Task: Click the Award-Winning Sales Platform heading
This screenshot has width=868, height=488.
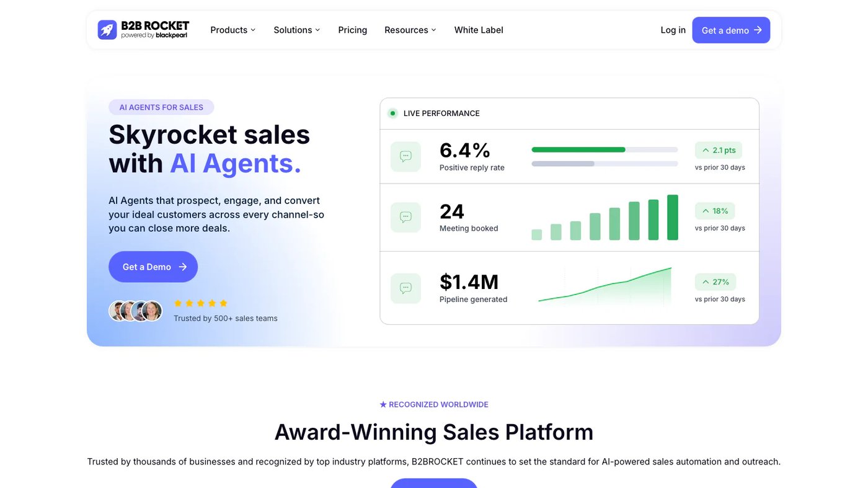Action: click(x=434, y=432)
